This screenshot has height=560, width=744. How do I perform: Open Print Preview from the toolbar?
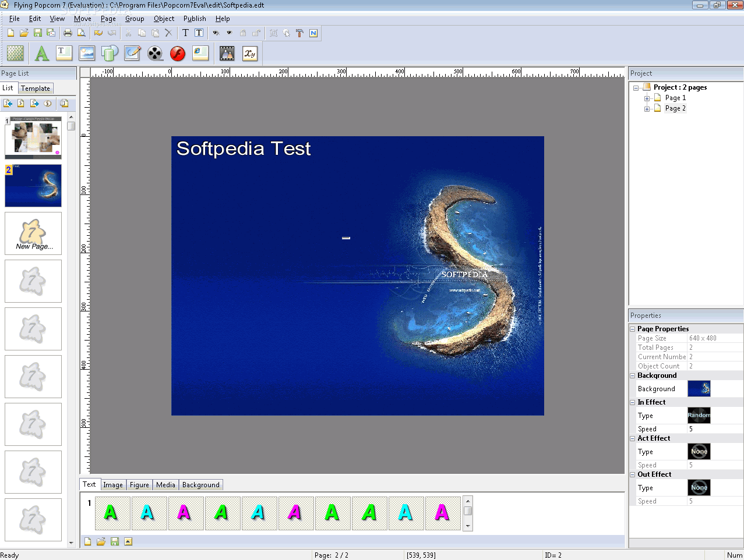click(x=82, y=33)
